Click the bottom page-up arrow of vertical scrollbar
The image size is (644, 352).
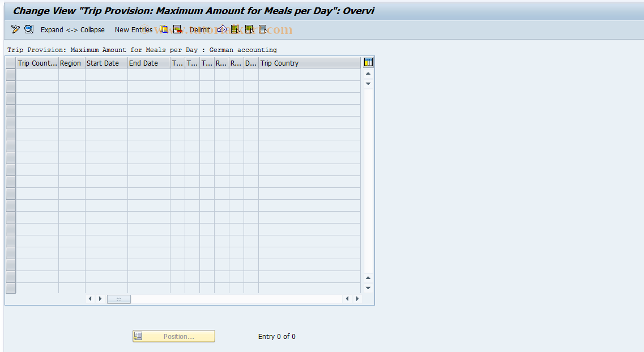coord(368,278)
